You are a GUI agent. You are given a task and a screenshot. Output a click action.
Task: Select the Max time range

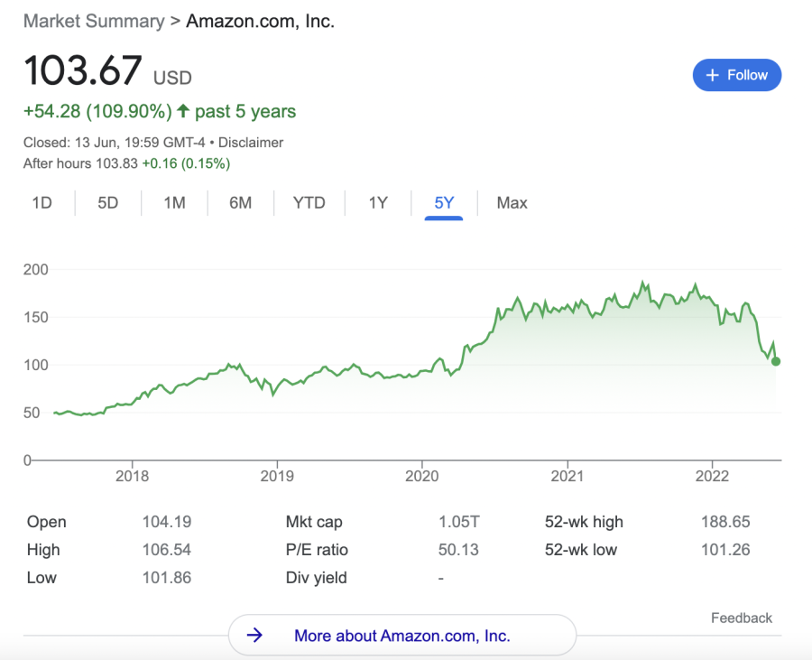(x=512, y=203)
